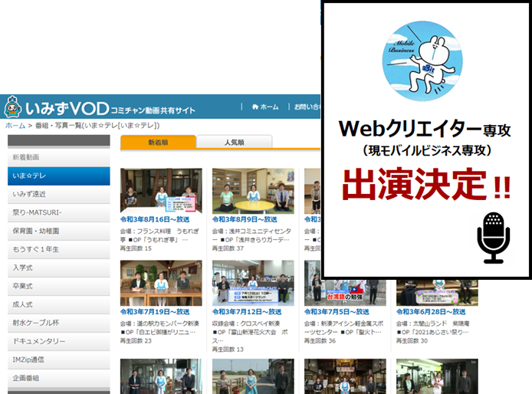Click 令和3年6月28日～放送 title link
Image resolution: width=532 pixels, height=394 pixels.
coord(431,312)
